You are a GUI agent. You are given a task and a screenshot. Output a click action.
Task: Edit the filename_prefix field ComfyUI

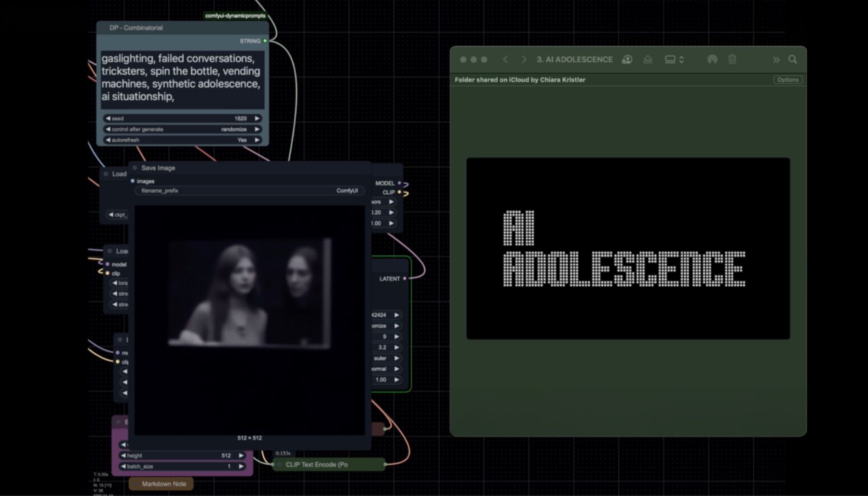[249, 190]
